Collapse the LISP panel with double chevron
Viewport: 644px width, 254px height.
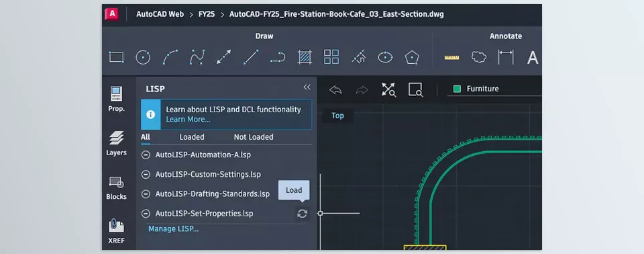(307, 87)
